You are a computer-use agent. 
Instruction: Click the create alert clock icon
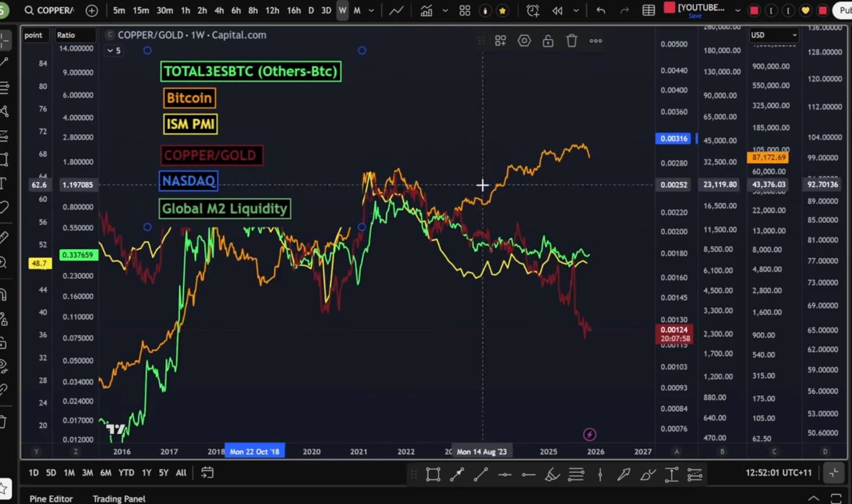tap(532, 10)
